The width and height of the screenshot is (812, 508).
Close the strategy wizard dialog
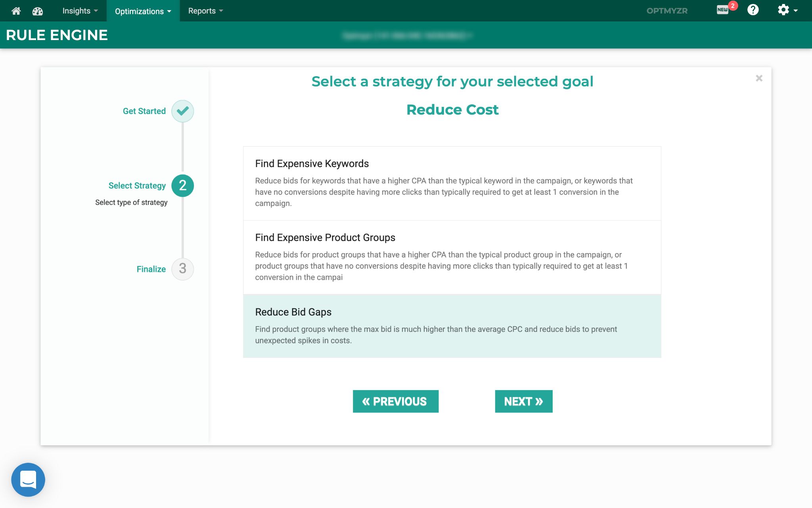[759, 78]
